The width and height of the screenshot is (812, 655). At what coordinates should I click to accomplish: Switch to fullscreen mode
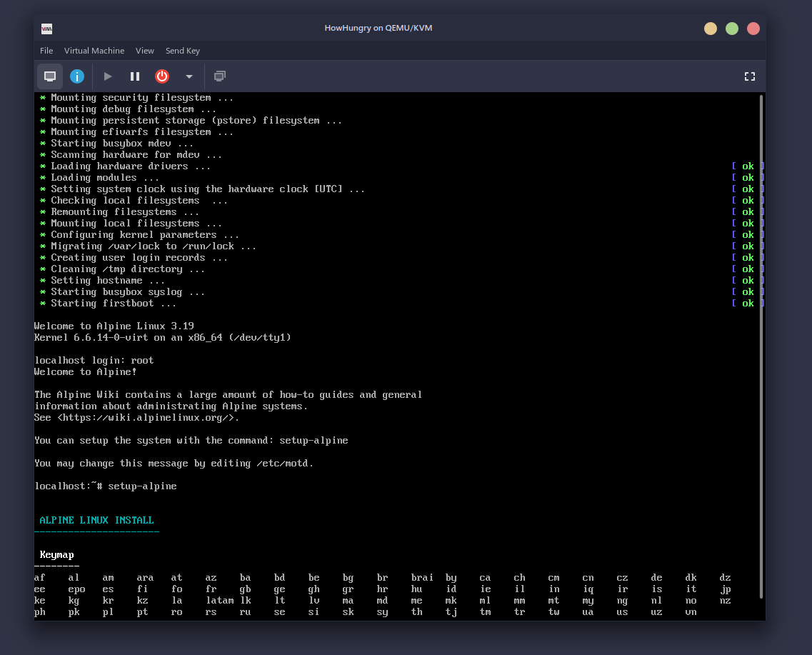(x=750, y=76)
